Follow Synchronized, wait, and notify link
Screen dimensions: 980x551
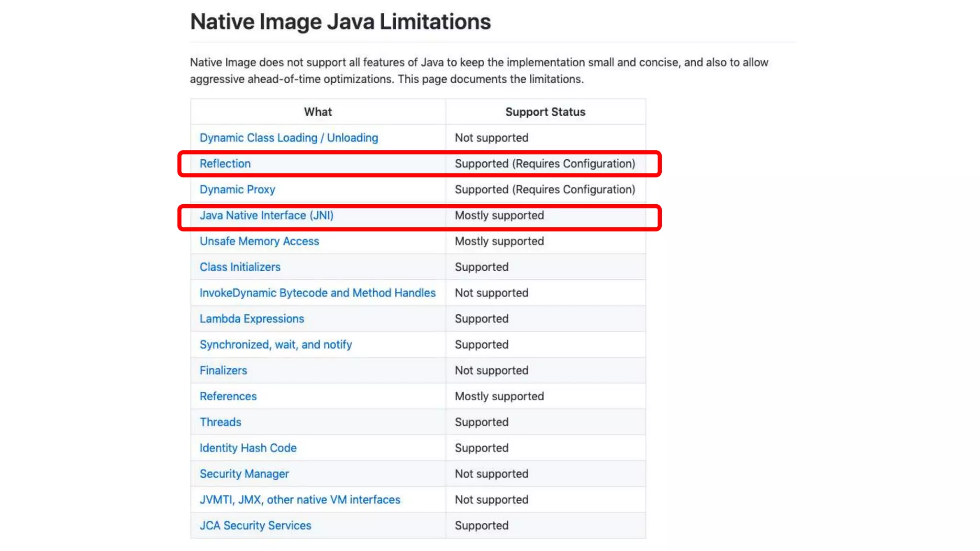tap(276, 344)
